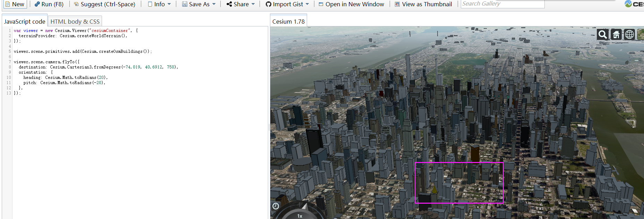Open the Info dropdown menu
The image size is (644, 219).
(159, 4)
